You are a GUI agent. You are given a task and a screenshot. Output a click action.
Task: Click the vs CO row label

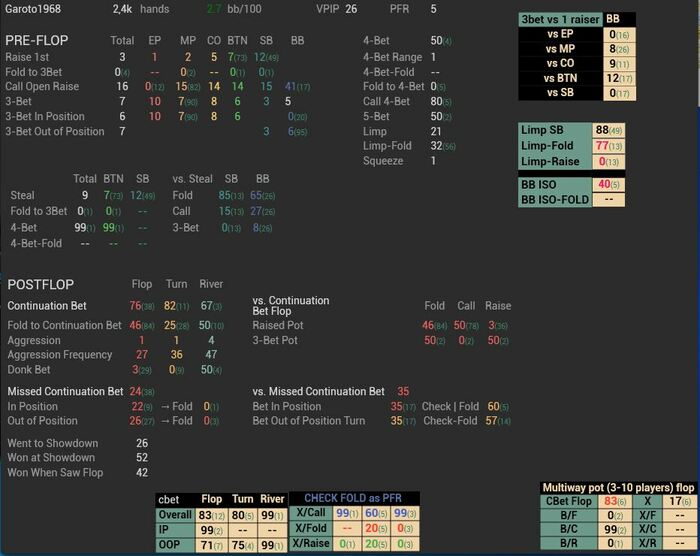pyautogui.click(x=560, y=63)
